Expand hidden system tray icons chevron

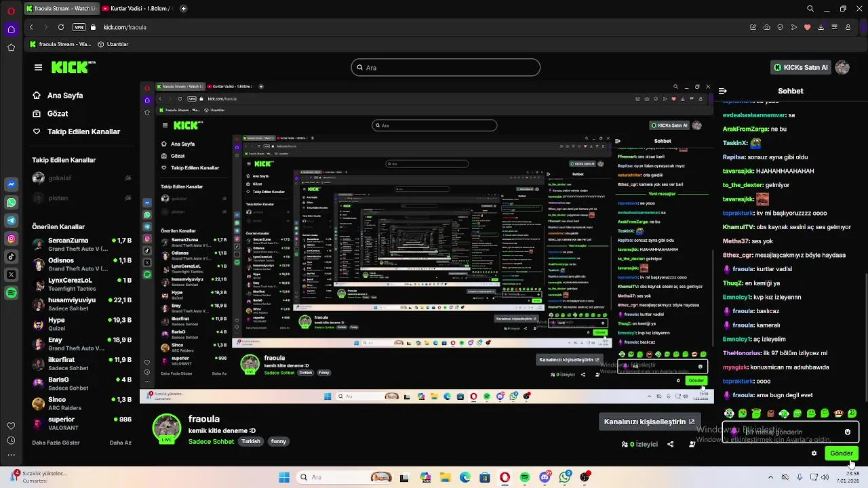coord(770,477)
